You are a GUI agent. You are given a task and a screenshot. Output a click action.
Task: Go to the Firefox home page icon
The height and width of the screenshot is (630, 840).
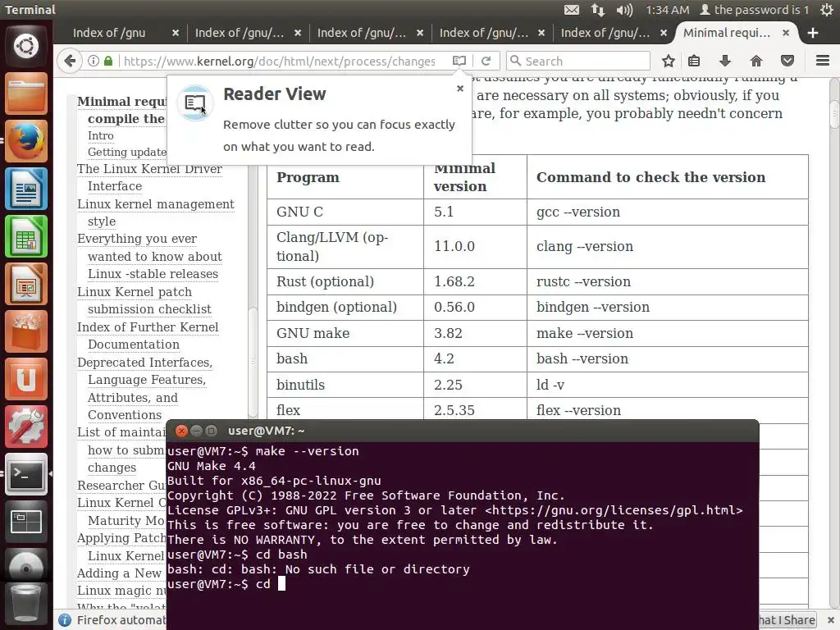756,61
